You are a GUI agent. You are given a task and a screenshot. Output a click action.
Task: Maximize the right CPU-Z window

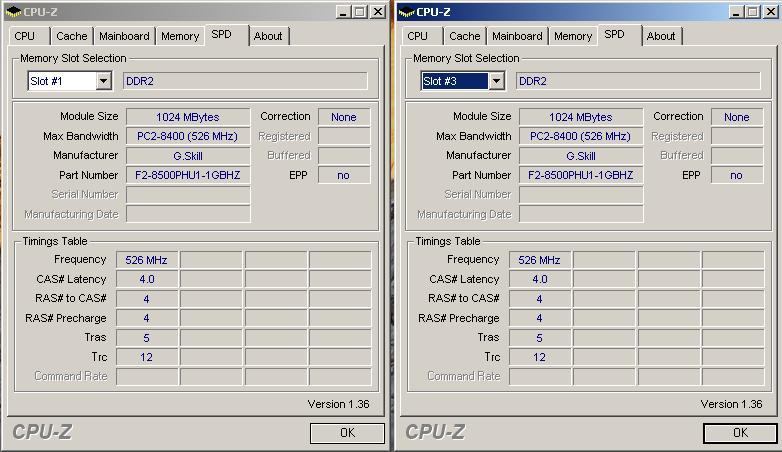753,11
